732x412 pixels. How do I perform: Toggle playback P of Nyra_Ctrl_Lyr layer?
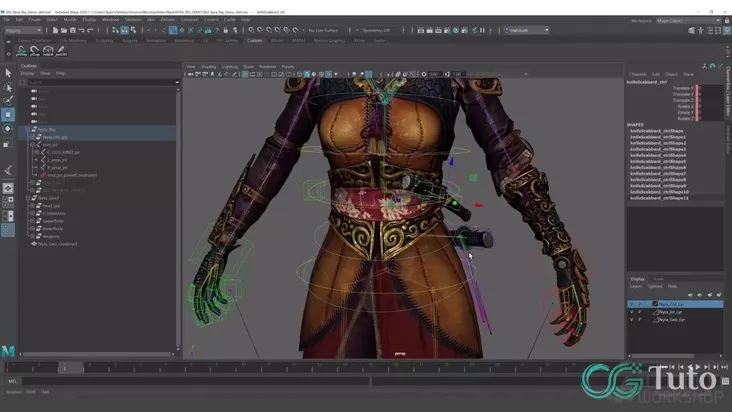[640, 304]
